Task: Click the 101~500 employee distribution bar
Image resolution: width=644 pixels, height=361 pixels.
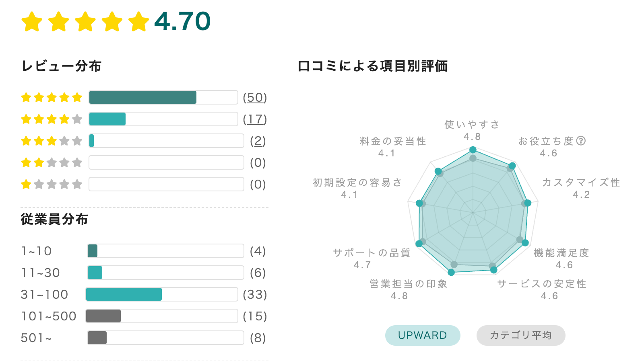Action: click(x=103, y=316)
